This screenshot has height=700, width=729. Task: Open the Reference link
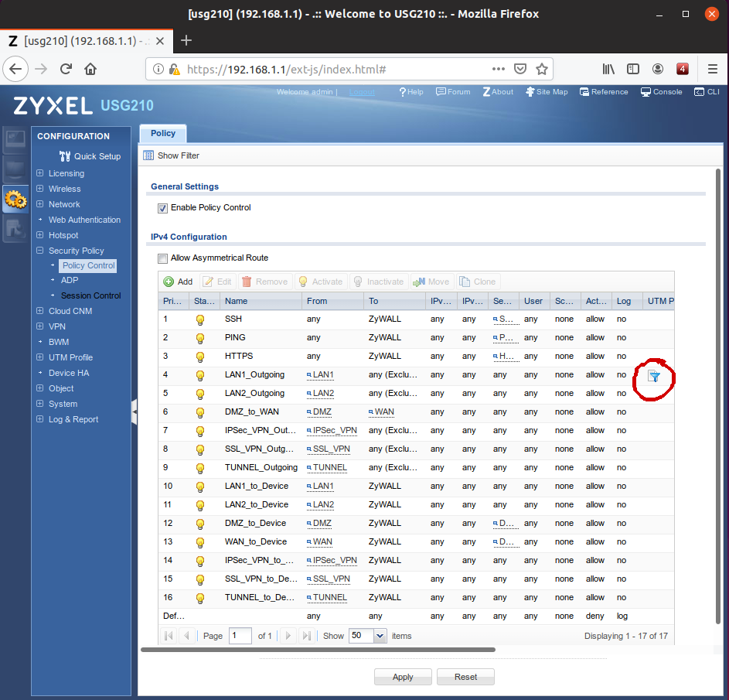point(604,92)
